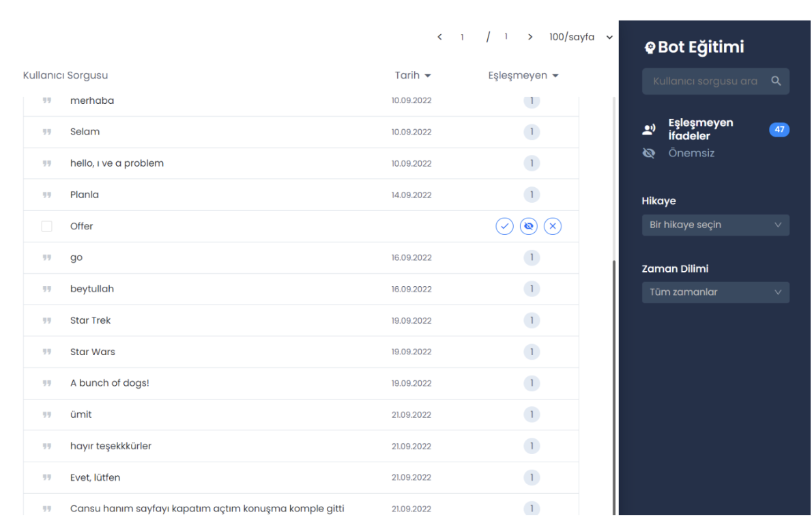This screenshot has width=812, height=519.
Task: Select the Evet, lütfen query
Action: [x=96, y=477]
